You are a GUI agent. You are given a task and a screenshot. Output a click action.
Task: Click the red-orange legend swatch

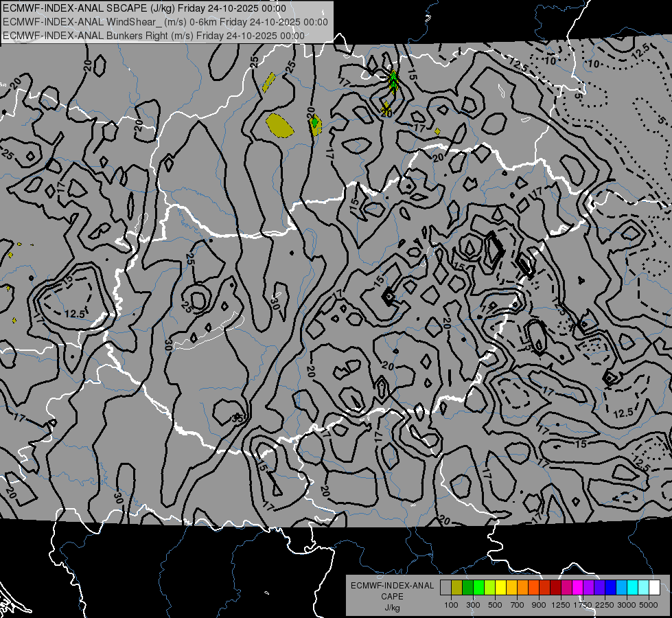[x=533, y=588]
